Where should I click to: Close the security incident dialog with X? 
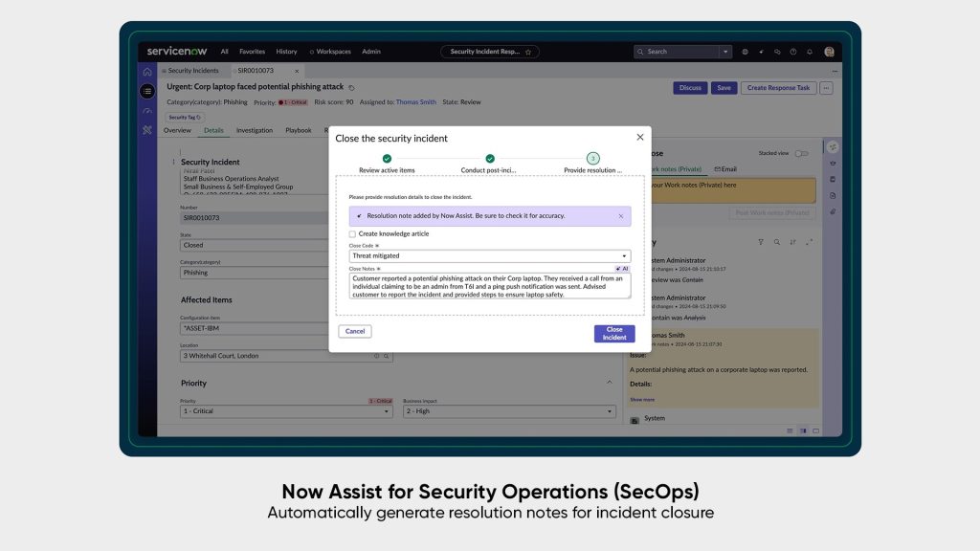640,138
